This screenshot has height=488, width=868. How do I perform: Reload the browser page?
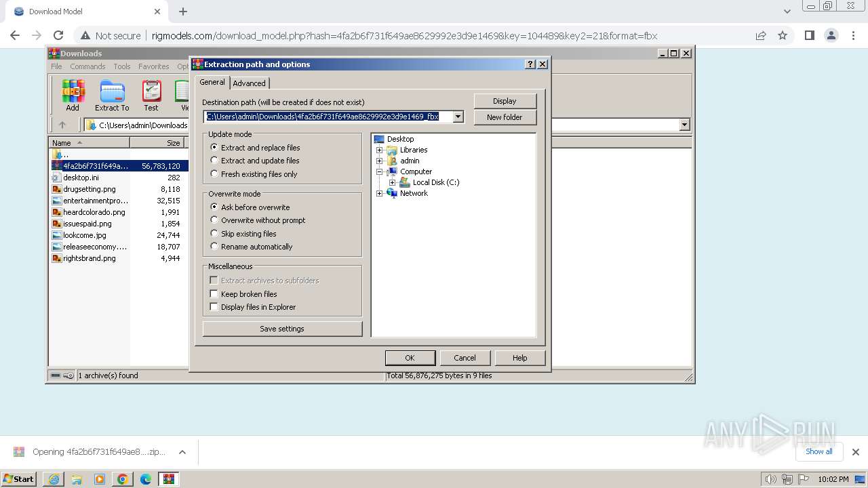(58, 36)
